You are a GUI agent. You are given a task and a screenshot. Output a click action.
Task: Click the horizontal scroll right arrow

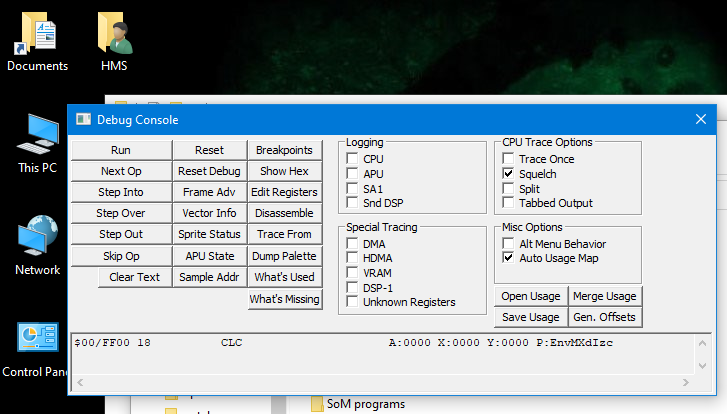pyautogui.click(x=686, y=382)
